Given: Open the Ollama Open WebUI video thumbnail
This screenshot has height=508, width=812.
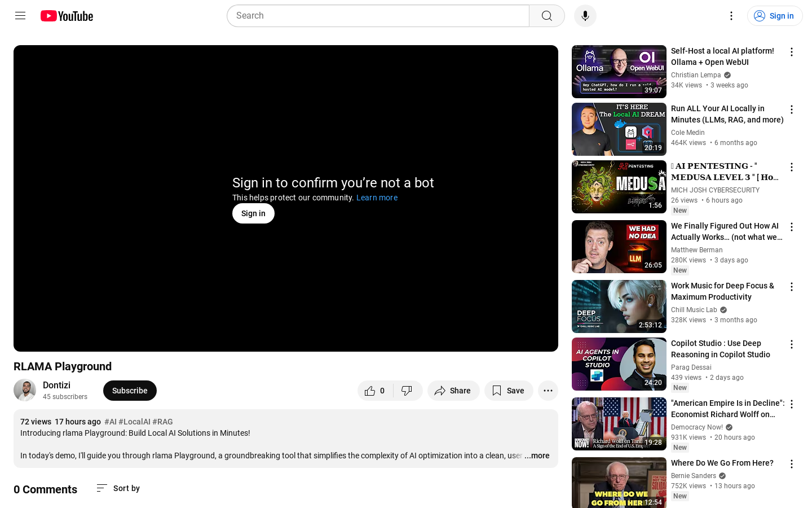Looking at the screenshot, I should [619, 72].
